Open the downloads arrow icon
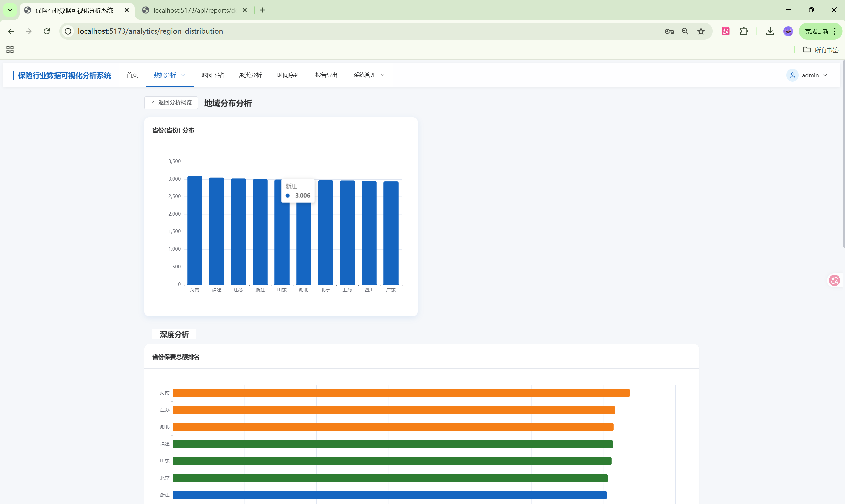Screen dimensions: 845x504 pyautogui.click(x=770, y=31)
